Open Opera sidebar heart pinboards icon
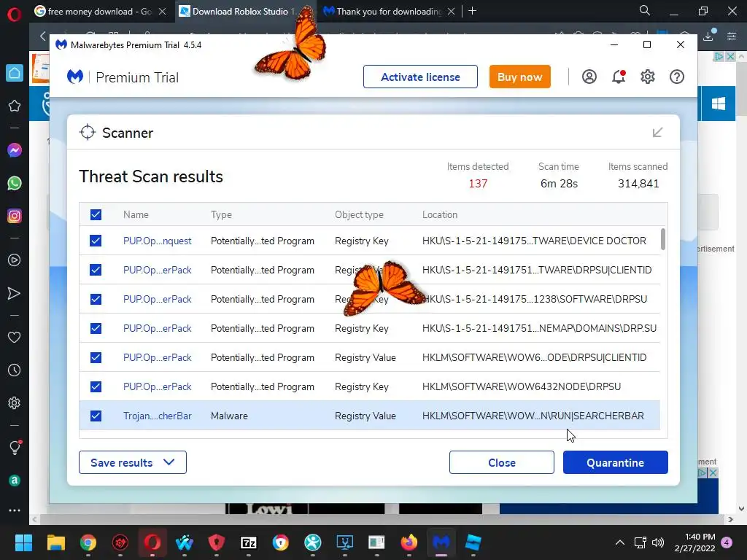Viewport: 747px width, 560px height. 15,337
